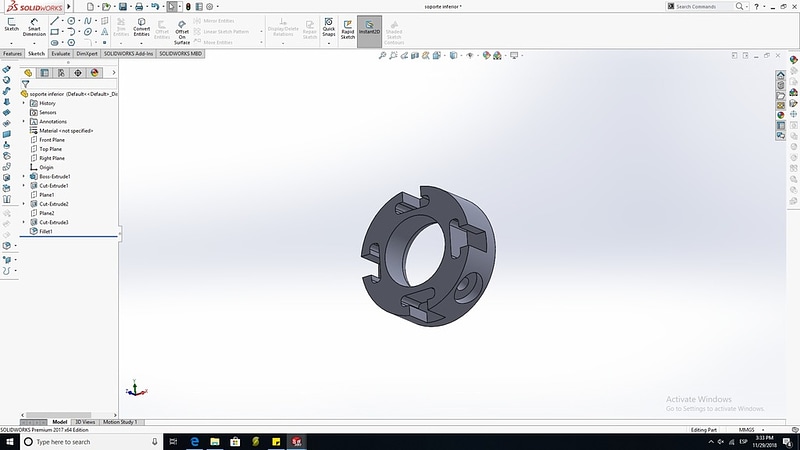This screenshot has height=450, width=800.
Task: Choose the Corner Rectangle tool
Action: [x=55, y=32]
